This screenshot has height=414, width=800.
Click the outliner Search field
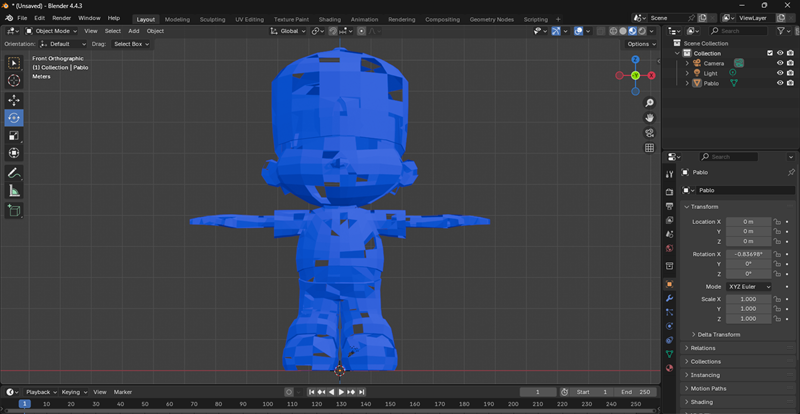click(738, 31)
